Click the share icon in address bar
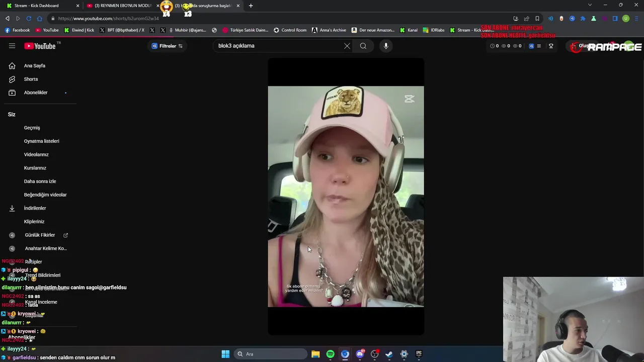This screenshot has width=644, height=362. (526, 19)
